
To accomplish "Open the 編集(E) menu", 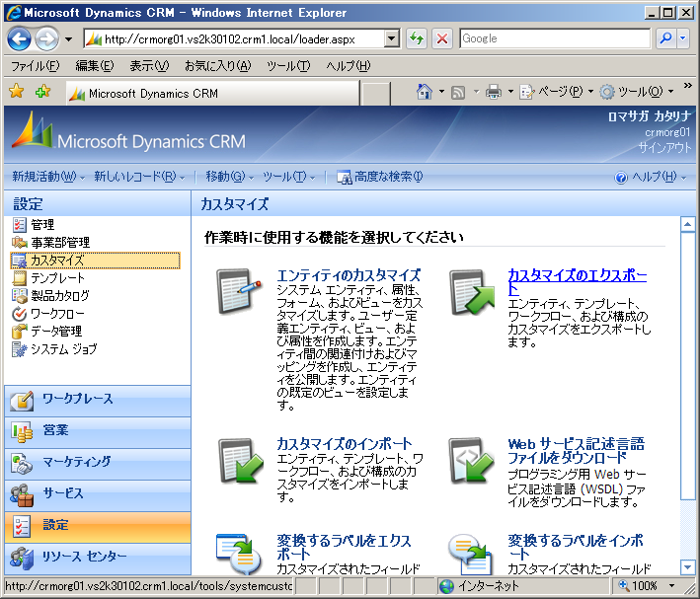I will tap(95, 66).
